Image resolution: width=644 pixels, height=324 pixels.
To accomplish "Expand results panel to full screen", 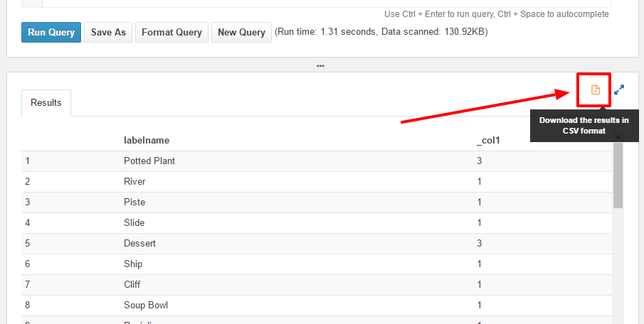I will [619, 90].
